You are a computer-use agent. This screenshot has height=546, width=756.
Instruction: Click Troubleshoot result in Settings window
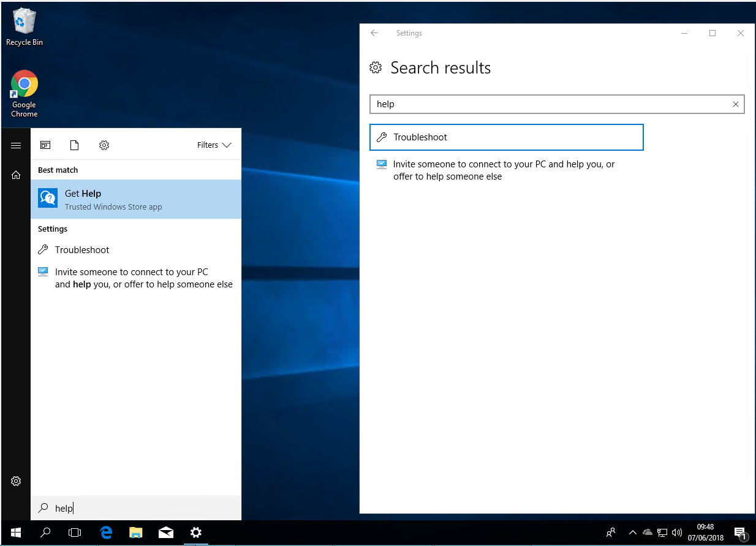click(507, 137)
